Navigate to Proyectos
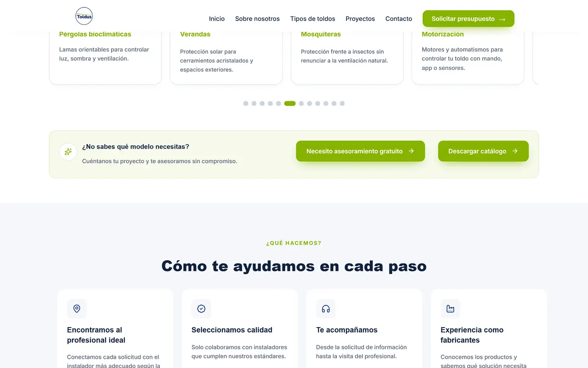Viewport: 588px width, 368px height. (x=360, y=19)
